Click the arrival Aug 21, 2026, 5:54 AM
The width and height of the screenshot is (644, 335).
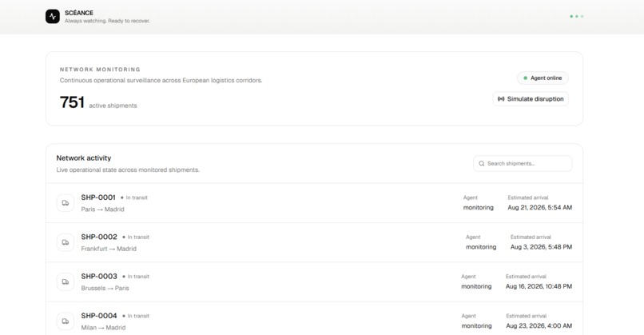pos(539,208)
